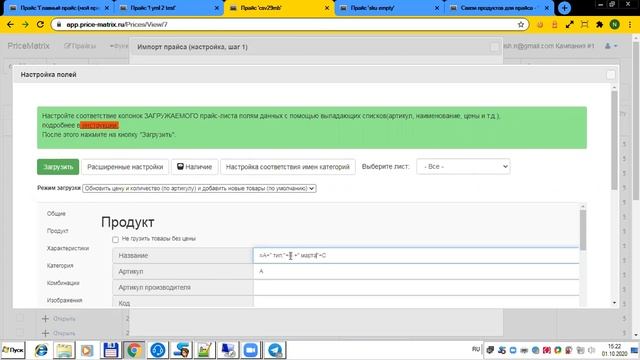This screenshot has height=360, width=640.
Task: Open 'Расширенные настройки' button
Action: point(125,167)
